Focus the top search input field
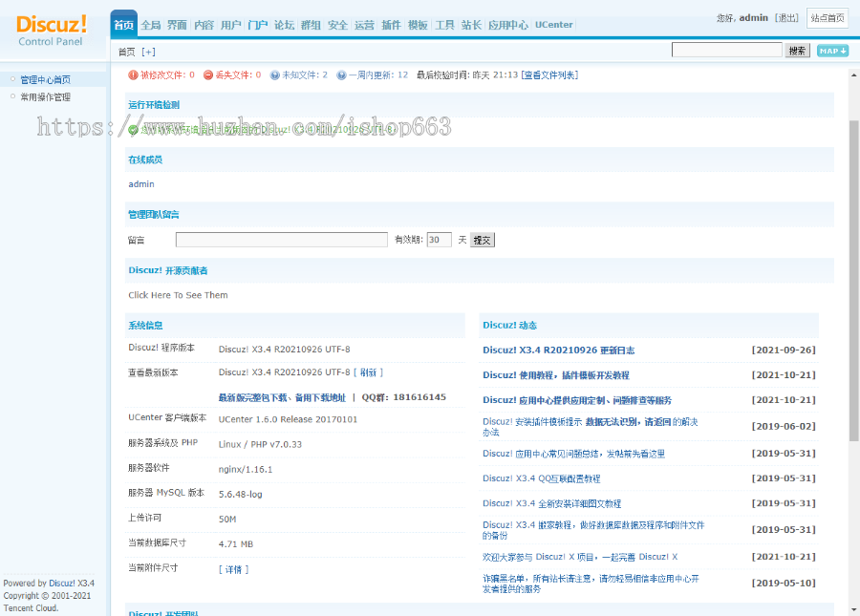The height and width of the screenshot is (616, 860). 727,50
